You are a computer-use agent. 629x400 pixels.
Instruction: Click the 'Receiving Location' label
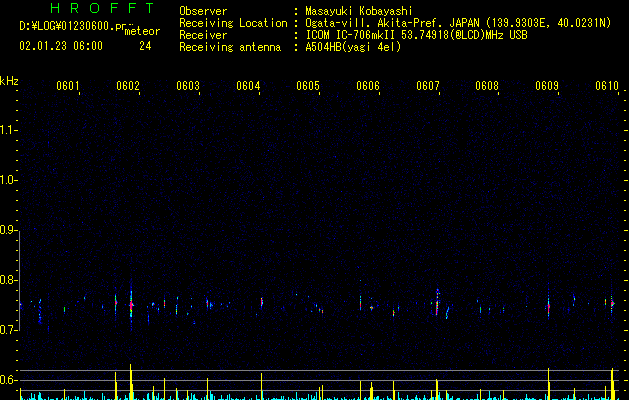point(233,23)
